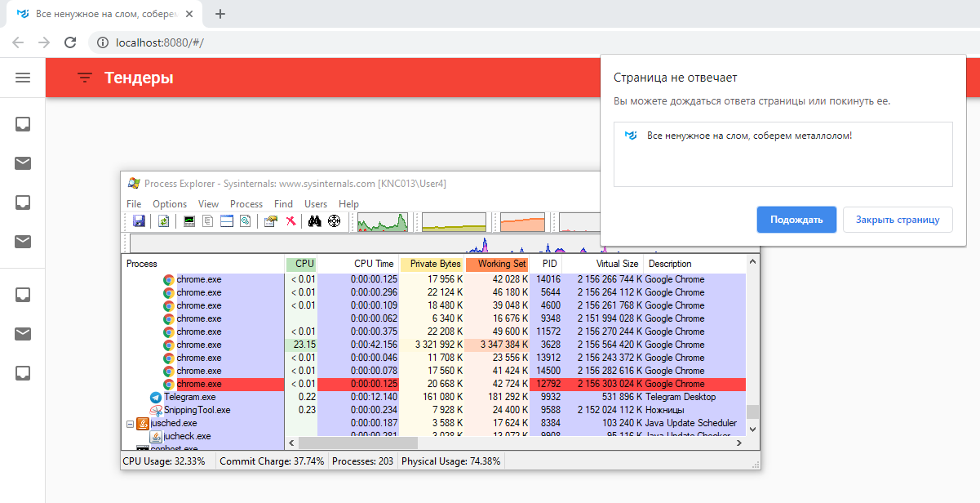Toggle the Show Process Tree toolbar icon
Viewport: 980px width, 503px height.
(208, 221)
